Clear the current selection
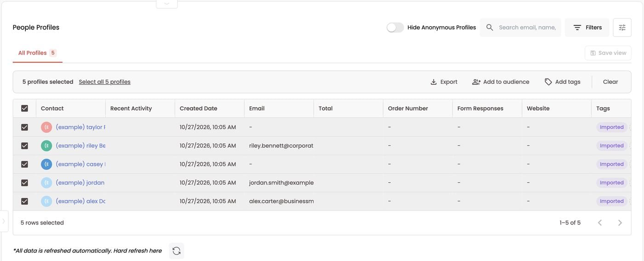Image resolution: width=644 pixels, height=261 pixels. (610, 82)
